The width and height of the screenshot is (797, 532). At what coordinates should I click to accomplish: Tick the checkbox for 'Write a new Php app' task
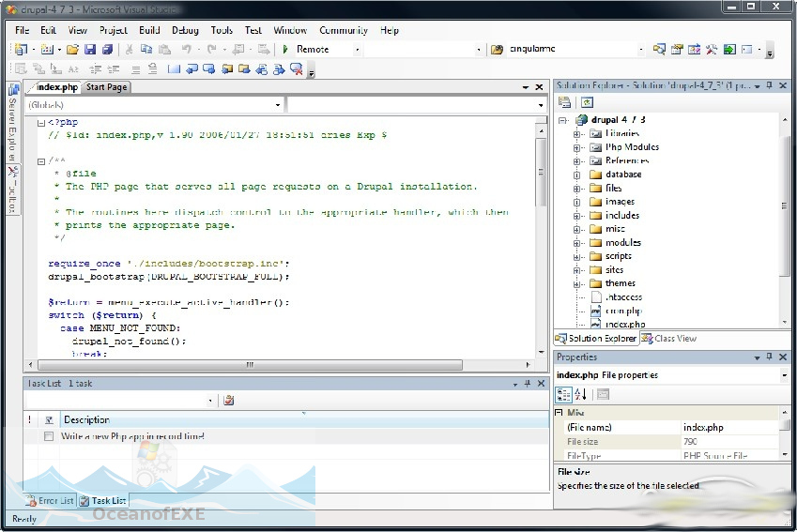pyautogui.click(x=49, y=436)
